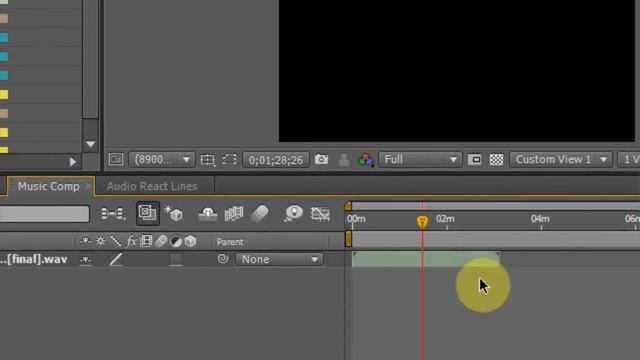640x360 pixels.
Task: Toggle the empty switch checkbox on [final].wav layer
Action: (176, 260)
